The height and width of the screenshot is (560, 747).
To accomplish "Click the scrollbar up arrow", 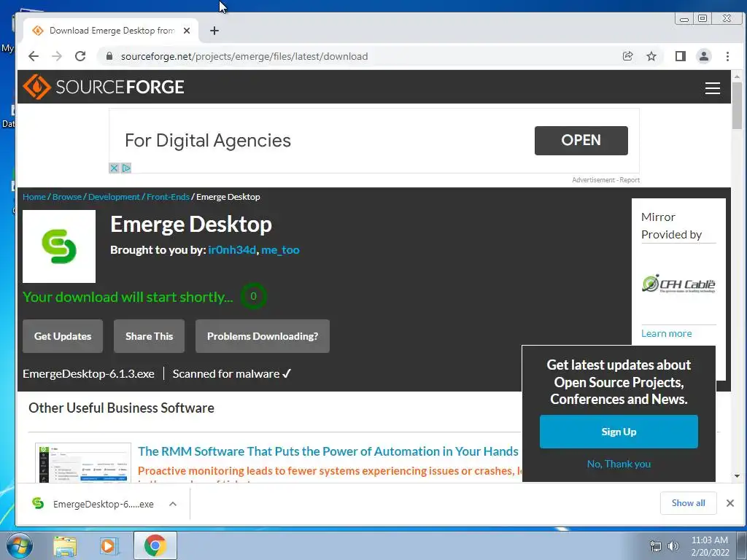I will 737,76.
